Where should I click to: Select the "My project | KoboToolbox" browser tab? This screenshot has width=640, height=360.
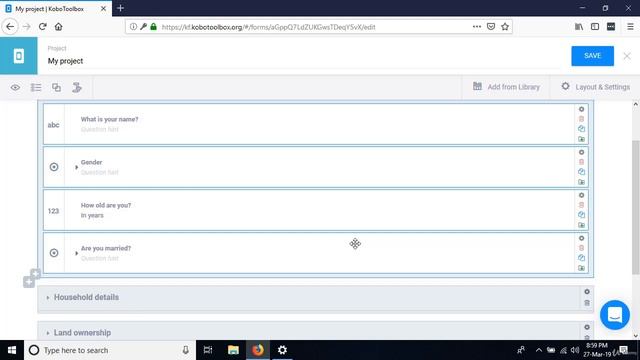pyautogui.click(x=56, y=9)
